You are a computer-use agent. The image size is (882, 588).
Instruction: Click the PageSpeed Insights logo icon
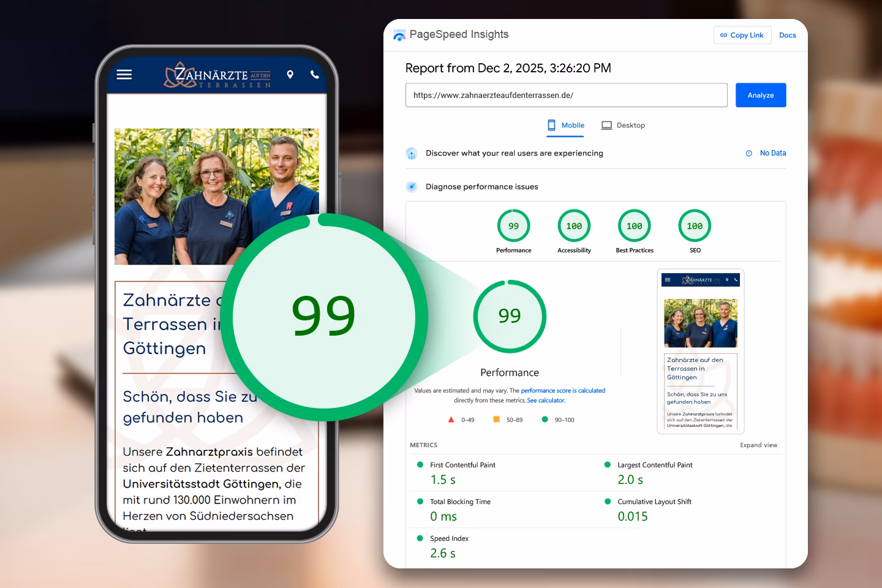click(399, 35)
